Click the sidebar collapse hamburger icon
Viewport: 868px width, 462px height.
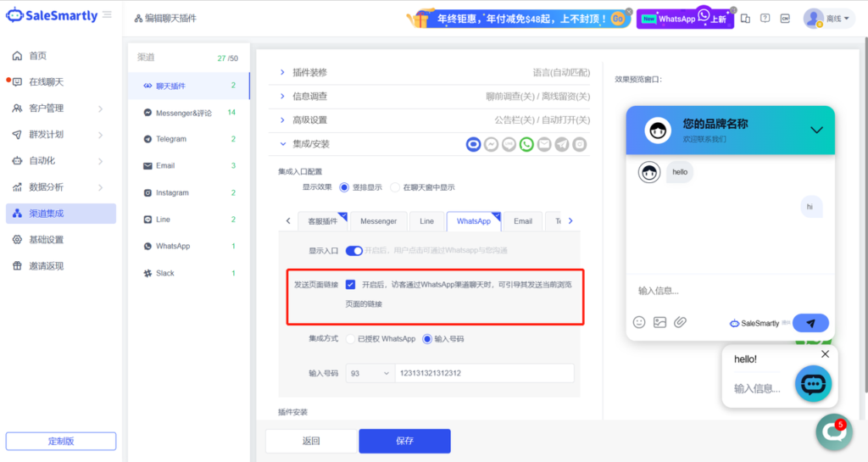(107, 15)
